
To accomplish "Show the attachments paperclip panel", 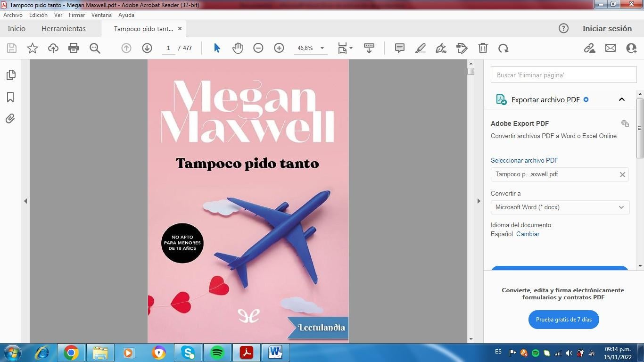I will pyautogui.click(x=10, y=118).
